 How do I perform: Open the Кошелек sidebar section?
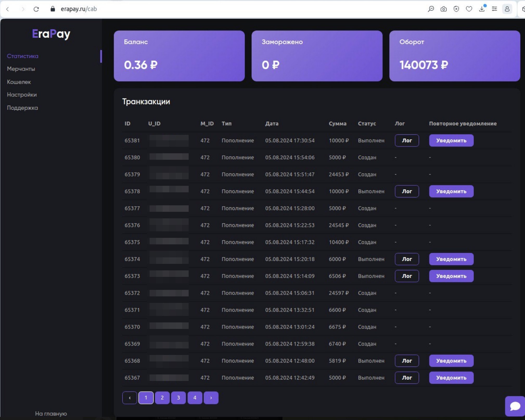(19, 82)
